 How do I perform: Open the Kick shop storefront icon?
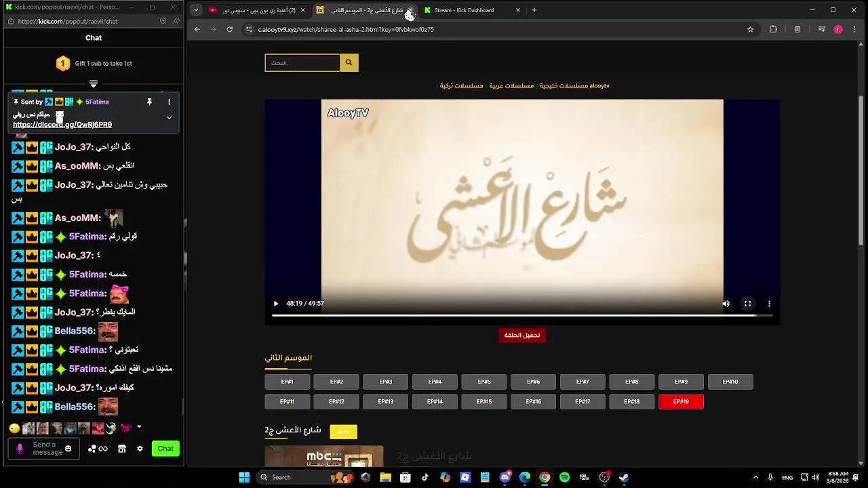pyautogui.click(x=121, y=449)
